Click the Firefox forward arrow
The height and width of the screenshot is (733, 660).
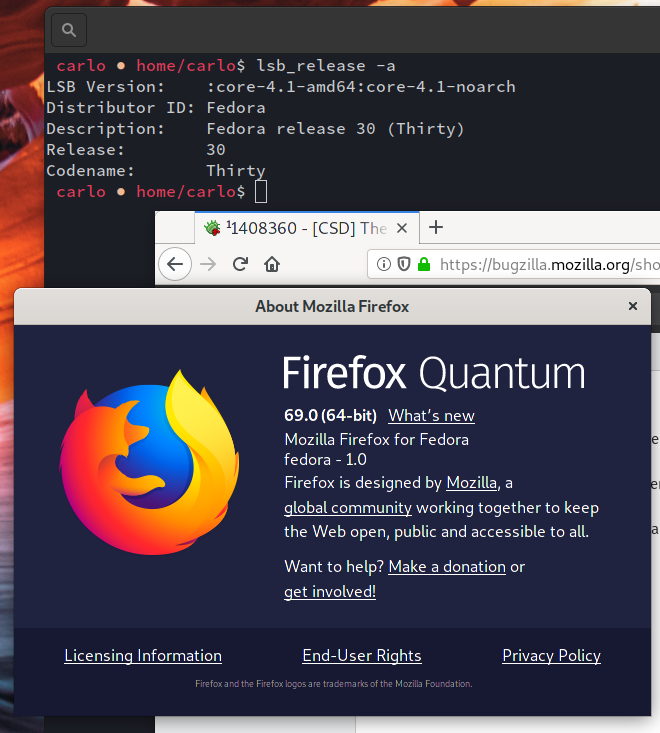[x=208, y=264]
